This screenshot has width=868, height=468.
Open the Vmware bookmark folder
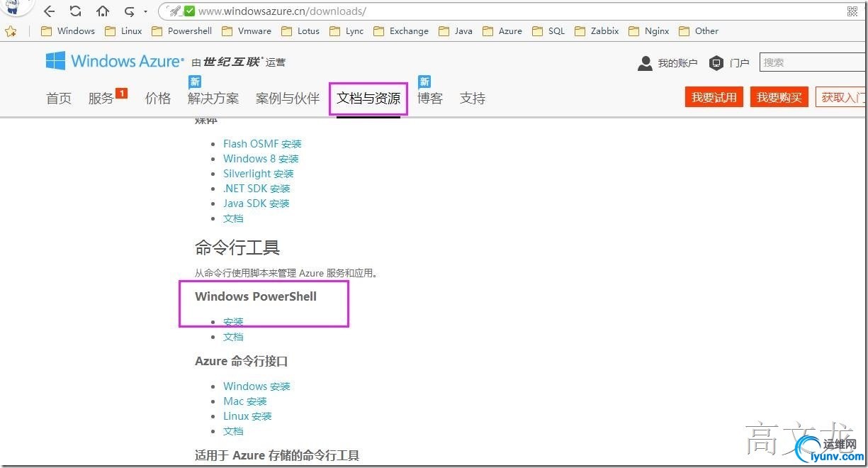pos(247,31)
